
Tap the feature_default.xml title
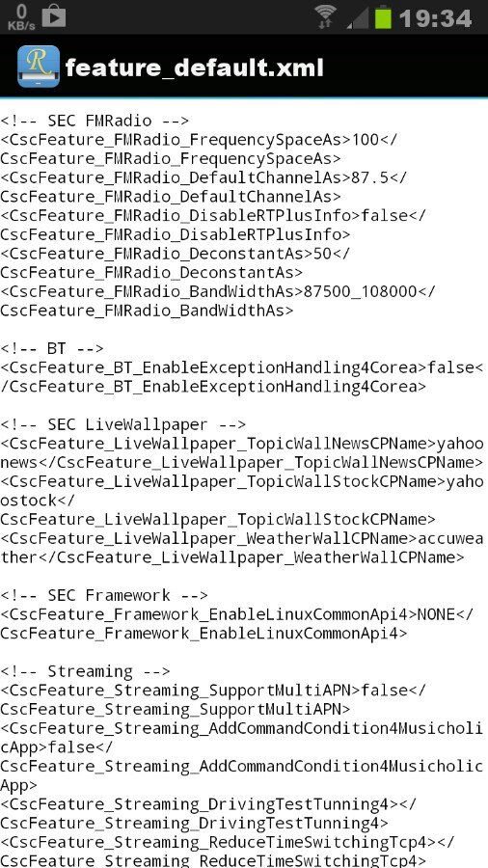(194, 68)
